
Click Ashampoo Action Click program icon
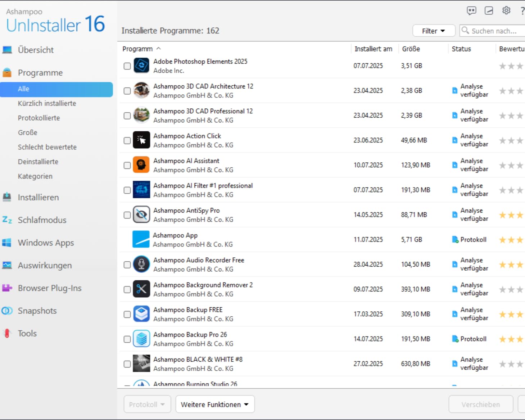pos(141,140)
